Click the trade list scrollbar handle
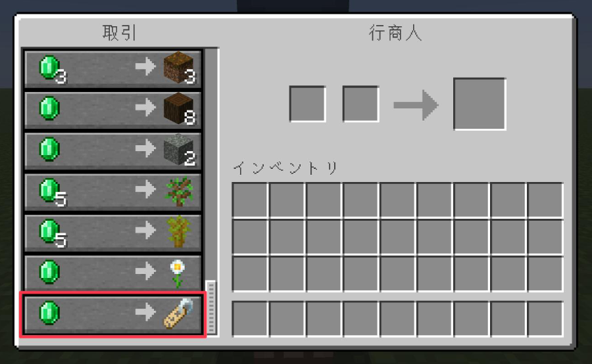Image resolution: width=592 pixels, height=364 pixels. click(x=211, y=307)
